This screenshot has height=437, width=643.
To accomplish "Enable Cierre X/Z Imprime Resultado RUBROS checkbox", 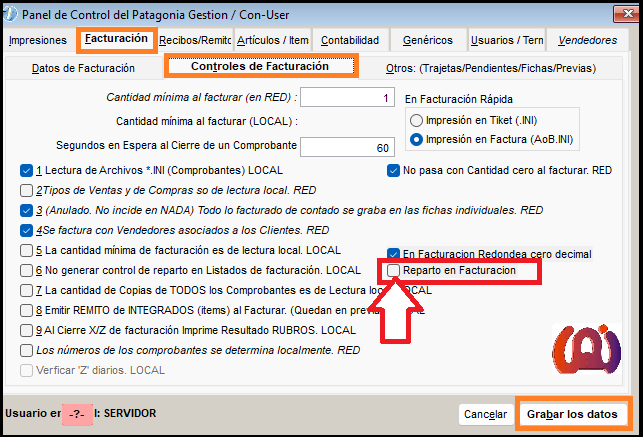I will [x=26, y=330].
